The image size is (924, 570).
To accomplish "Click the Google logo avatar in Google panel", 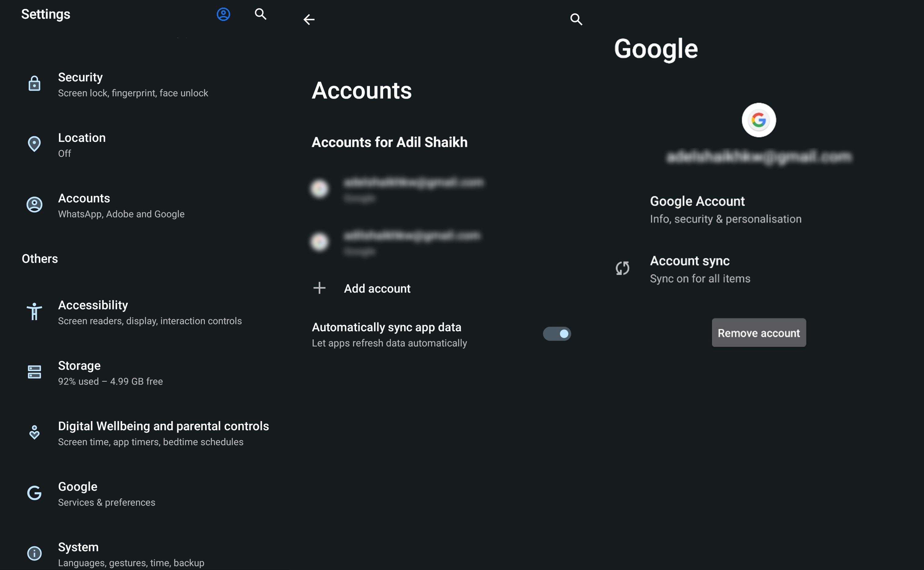I will click(x=759, y=120).
